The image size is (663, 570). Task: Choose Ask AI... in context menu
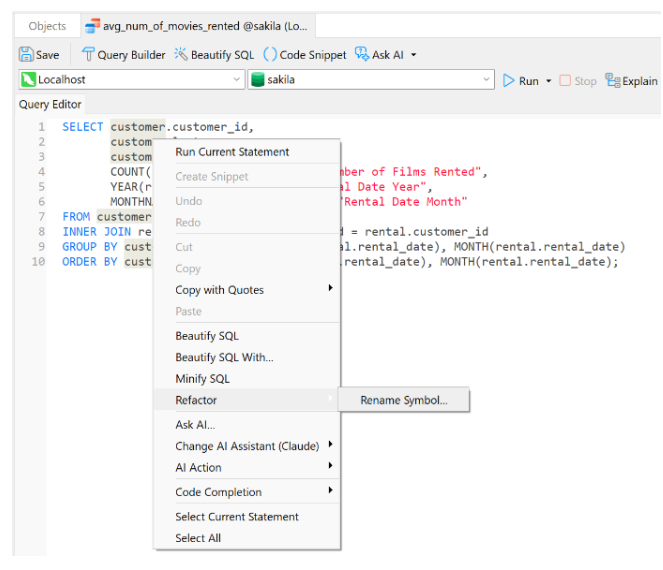(247, 425)
